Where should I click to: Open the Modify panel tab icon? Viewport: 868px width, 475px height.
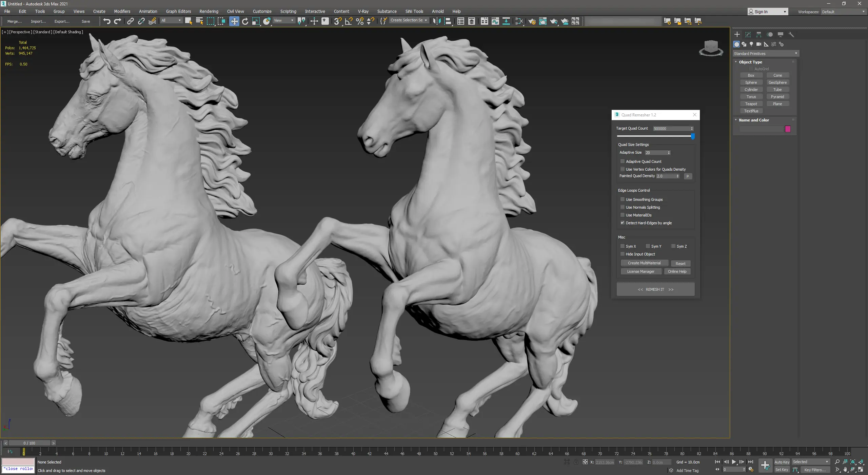pyautogui.click(x=748, y=34)
